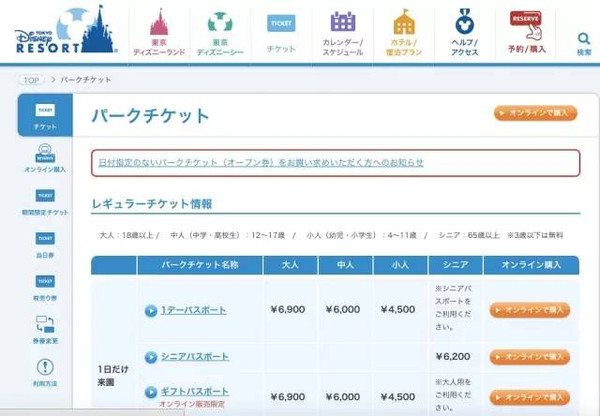Screen dimensions: 600x416
Task: Open 期間限定チケット in the left sidebar
Action: 45,202
